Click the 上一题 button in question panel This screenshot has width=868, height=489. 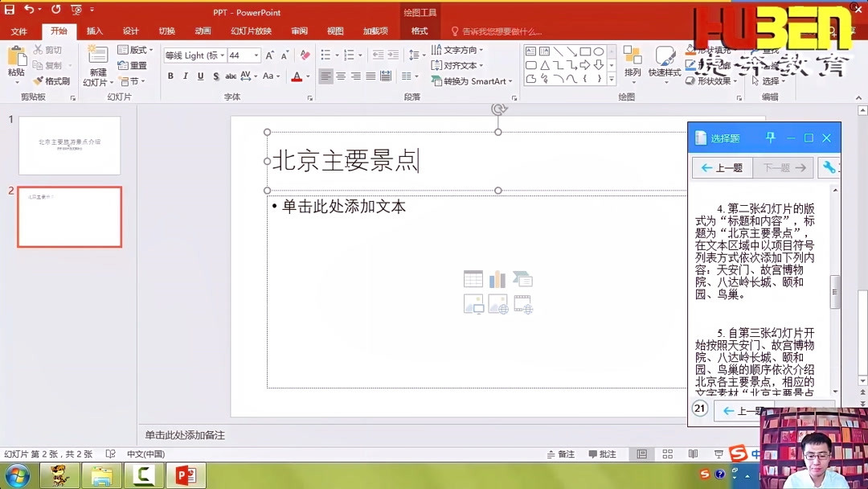(721, 167)
